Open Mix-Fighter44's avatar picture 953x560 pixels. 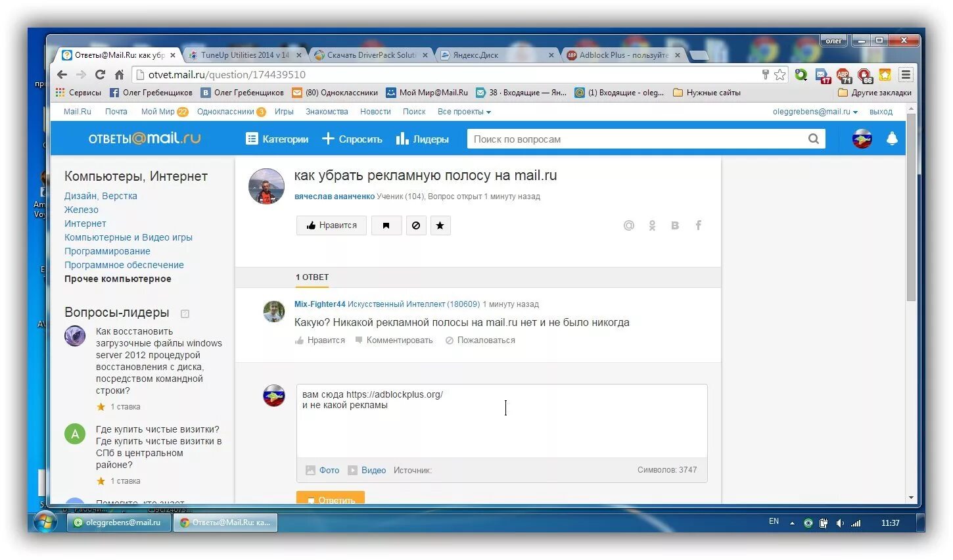(x=274, y=312)
